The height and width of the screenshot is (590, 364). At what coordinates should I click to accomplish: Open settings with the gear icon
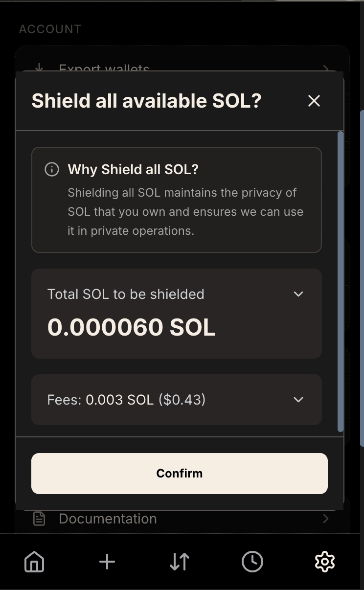tap(324, 562)
